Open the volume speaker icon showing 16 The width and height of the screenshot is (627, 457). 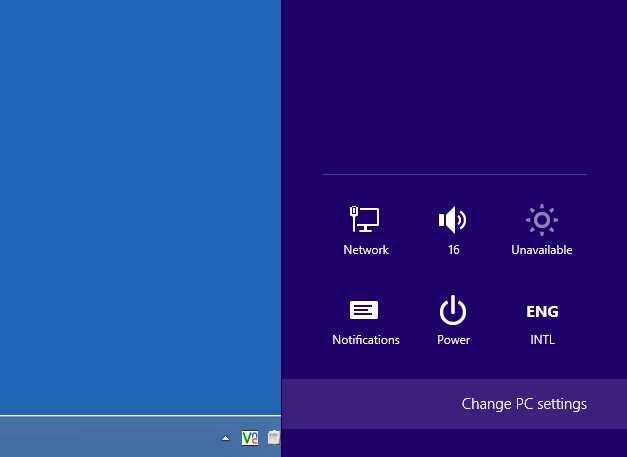point(453,220)
